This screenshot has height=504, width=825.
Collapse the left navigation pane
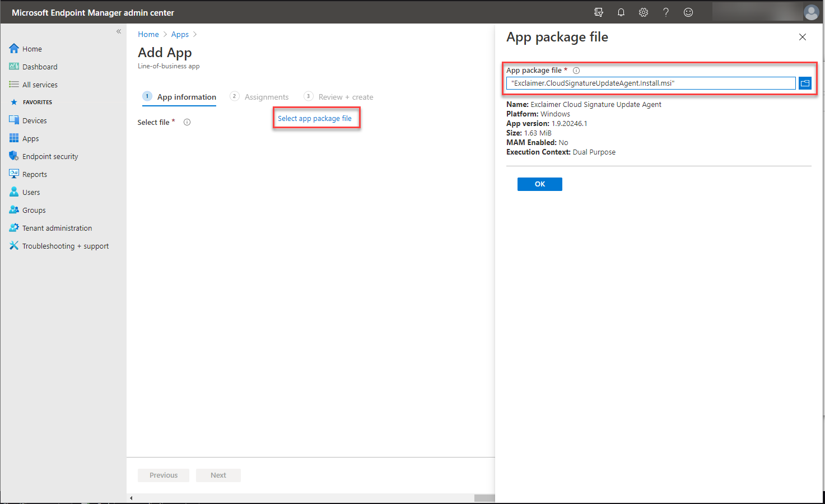click(118, 31)
